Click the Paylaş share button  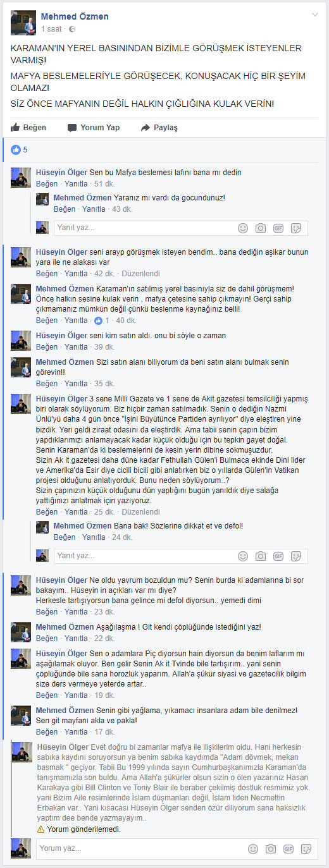coord(159,128)
